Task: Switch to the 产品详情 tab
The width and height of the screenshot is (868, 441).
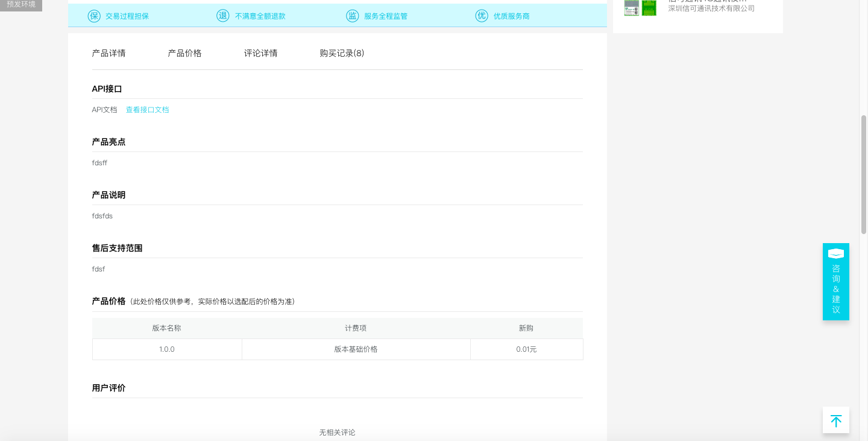Action: pyautogui.click(x=109, y=53)
